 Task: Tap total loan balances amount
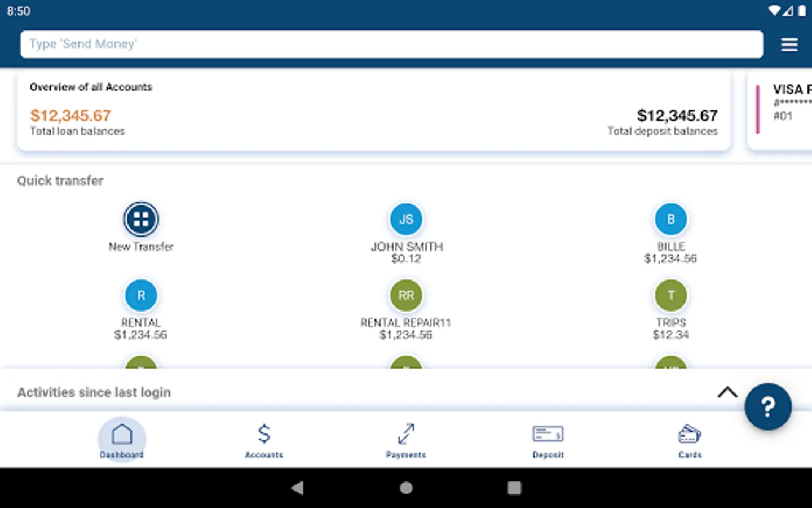(x=70, y=116)
